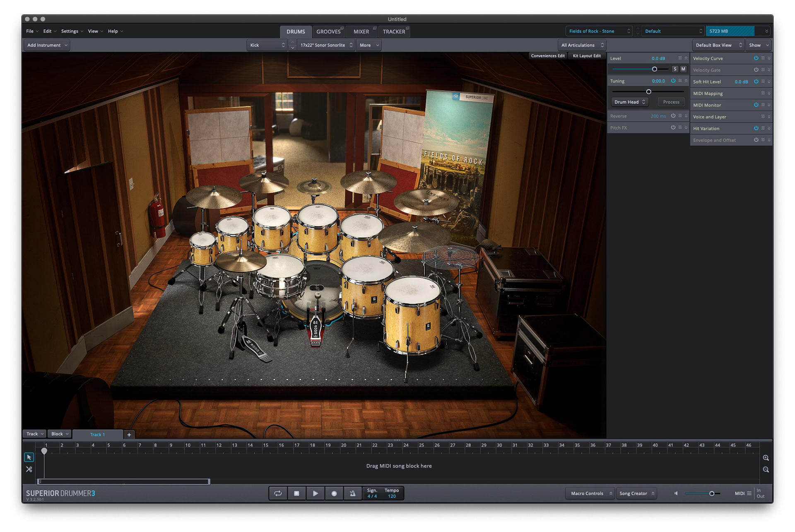Click the master volume speaker icon

pyautogui.click(x=676, y=493)
